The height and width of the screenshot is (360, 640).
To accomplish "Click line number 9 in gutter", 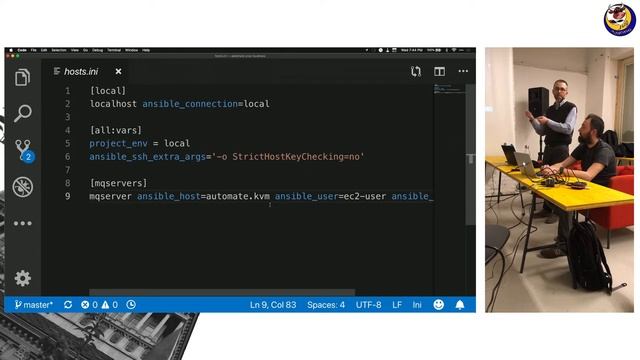I will (x=67, y=196).
